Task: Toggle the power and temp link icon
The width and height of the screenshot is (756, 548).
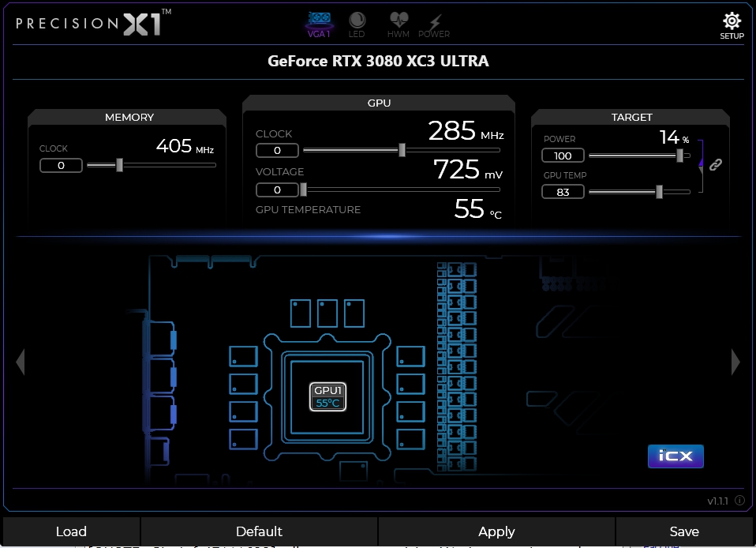Action: [716, 164]
